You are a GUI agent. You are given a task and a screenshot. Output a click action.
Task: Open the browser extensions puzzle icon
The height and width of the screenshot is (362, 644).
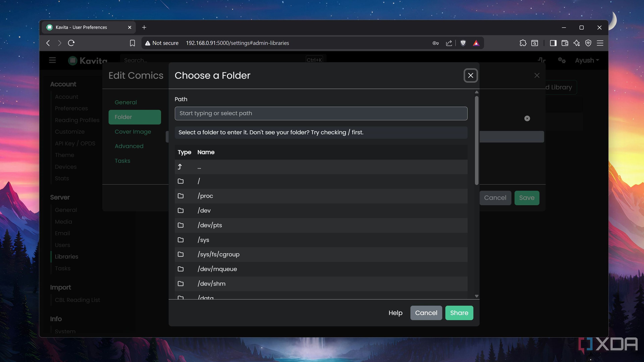point(523,43)
